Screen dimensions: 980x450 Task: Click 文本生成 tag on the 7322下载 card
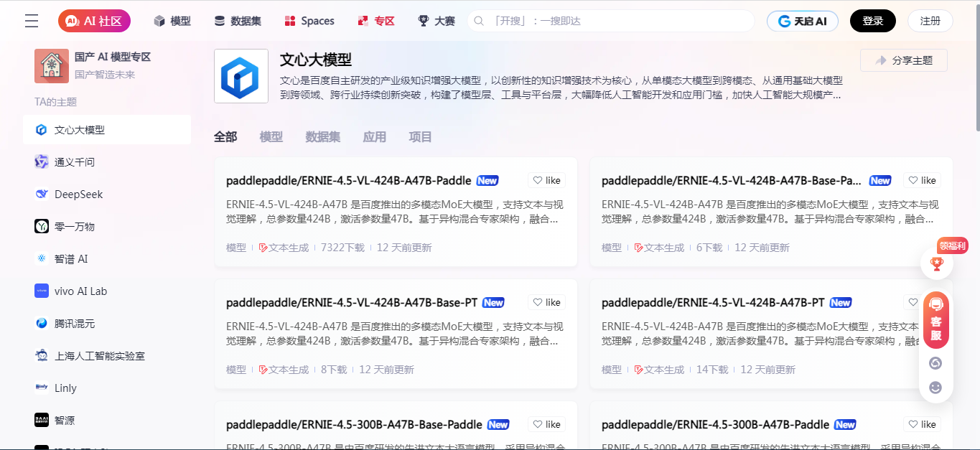coord(284,248)
